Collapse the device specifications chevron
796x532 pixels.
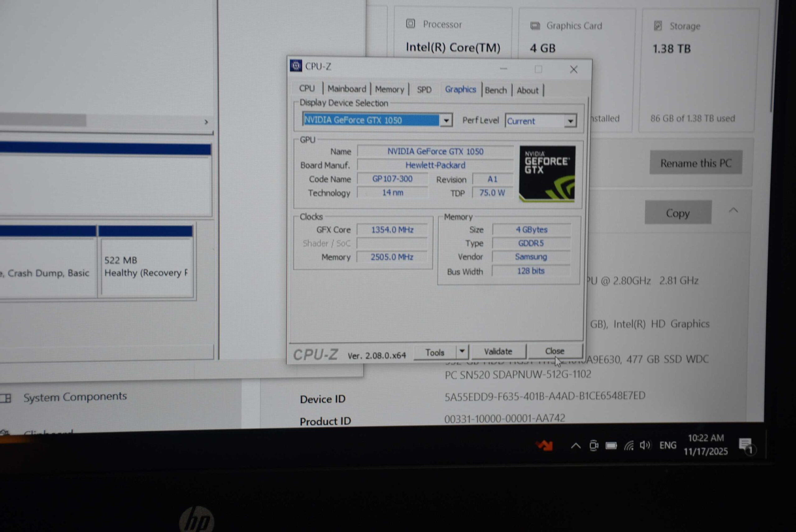coord(733,210)
